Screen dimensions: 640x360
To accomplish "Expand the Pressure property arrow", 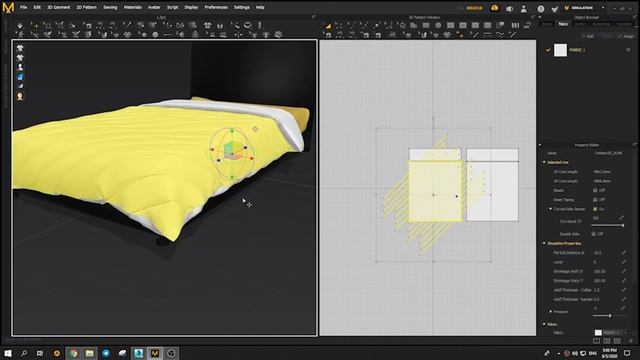I will [550, 311].
